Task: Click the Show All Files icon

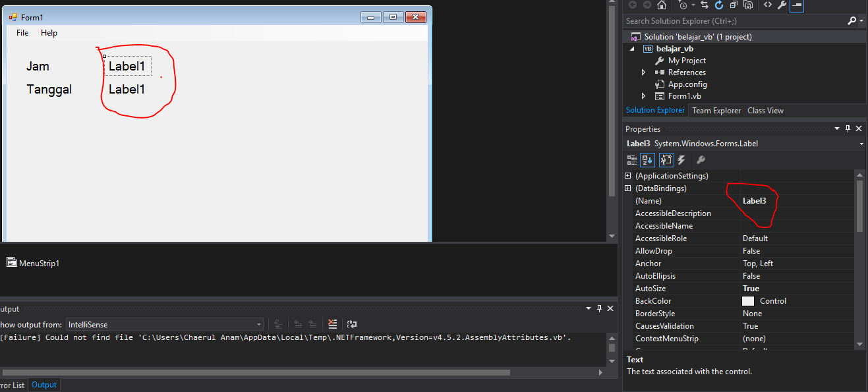Action: pos(748,5)
